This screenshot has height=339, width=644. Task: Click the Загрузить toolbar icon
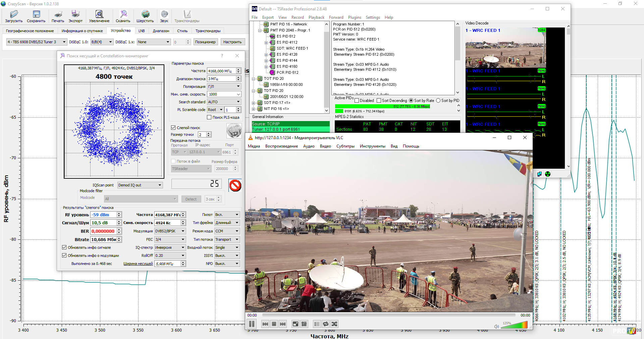tap(14, 14)
